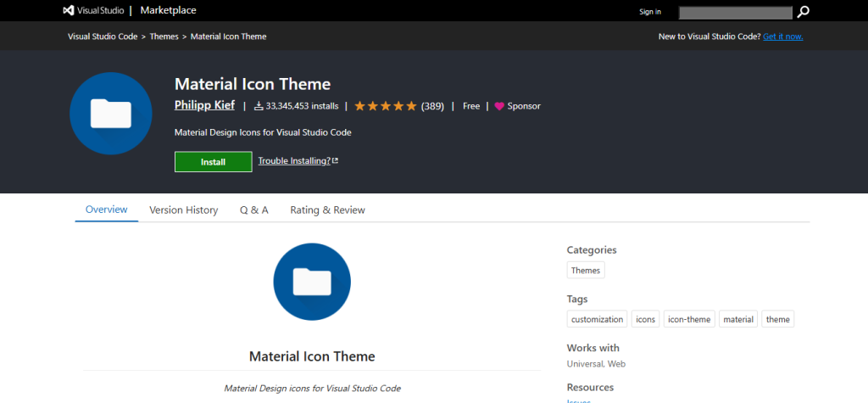Click the pink heart Sponsor icon
868x403 pixels.
[499, 106]
